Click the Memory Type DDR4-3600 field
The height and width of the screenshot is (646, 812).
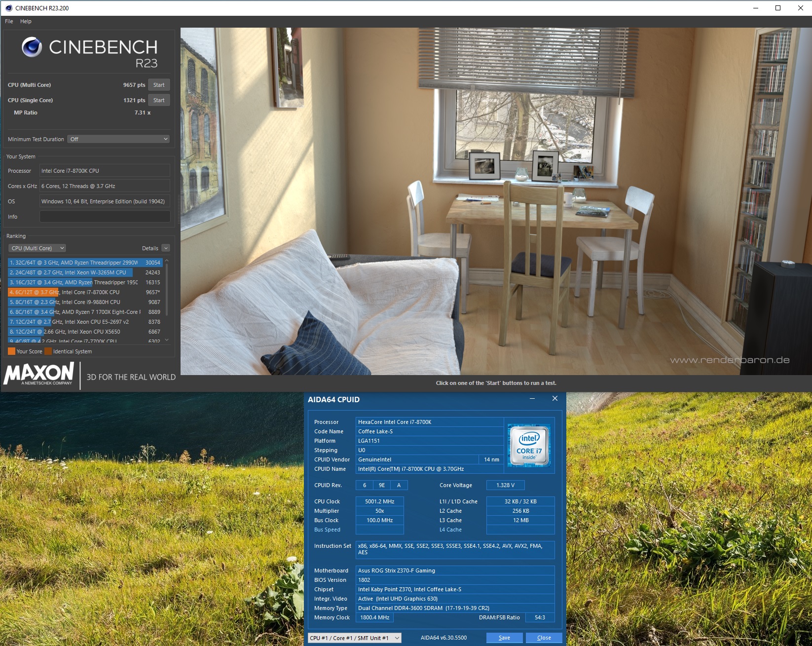pyautogui.click(x=455, y=608)
